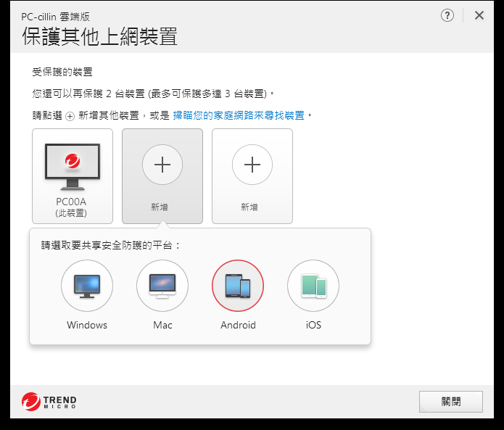The width and height of the screenshot is (504, 430).
Task: Click the Android label text
Action: [x=238, y=325]
